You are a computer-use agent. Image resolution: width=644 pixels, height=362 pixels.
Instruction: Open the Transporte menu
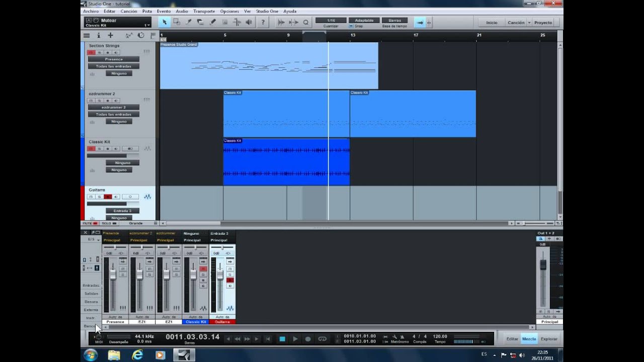coord(204,11)
